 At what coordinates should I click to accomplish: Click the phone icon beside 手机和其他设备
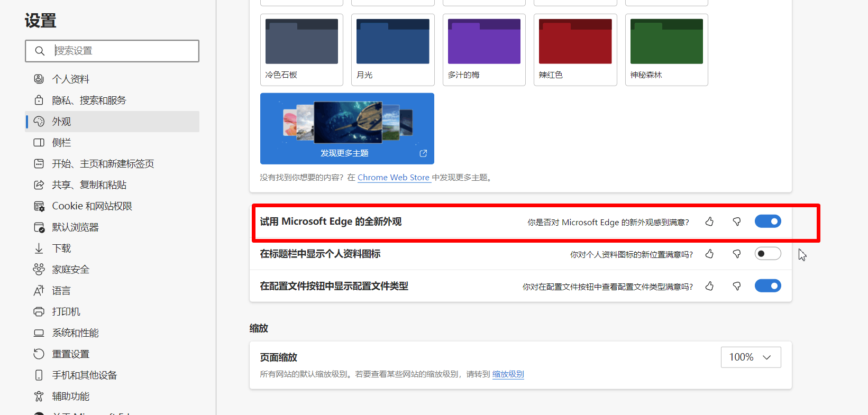[x=39, y=375]
